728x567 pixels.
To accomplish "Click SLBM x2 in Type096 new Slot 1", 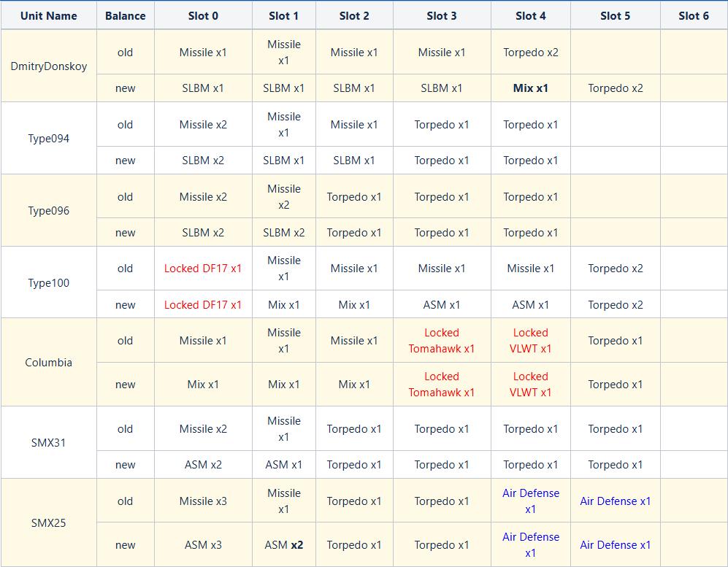I will pos(283,233).
